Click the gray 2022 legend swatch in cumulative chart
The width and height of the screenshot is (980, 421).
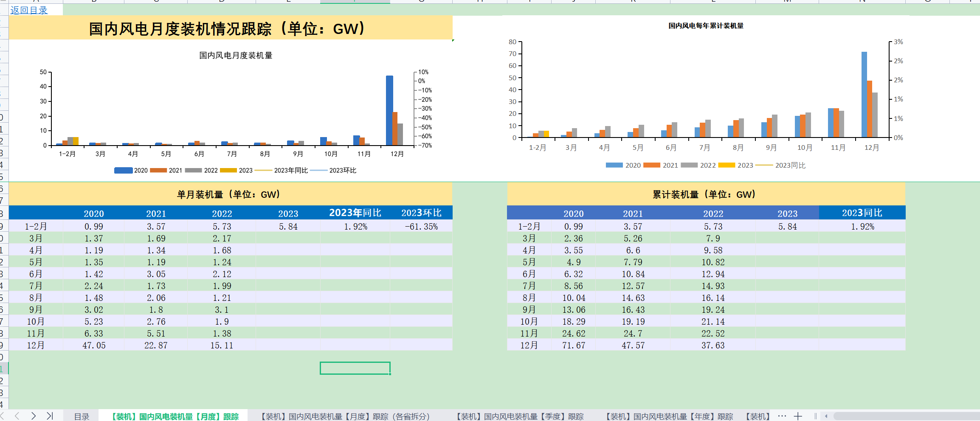(689, 165)
